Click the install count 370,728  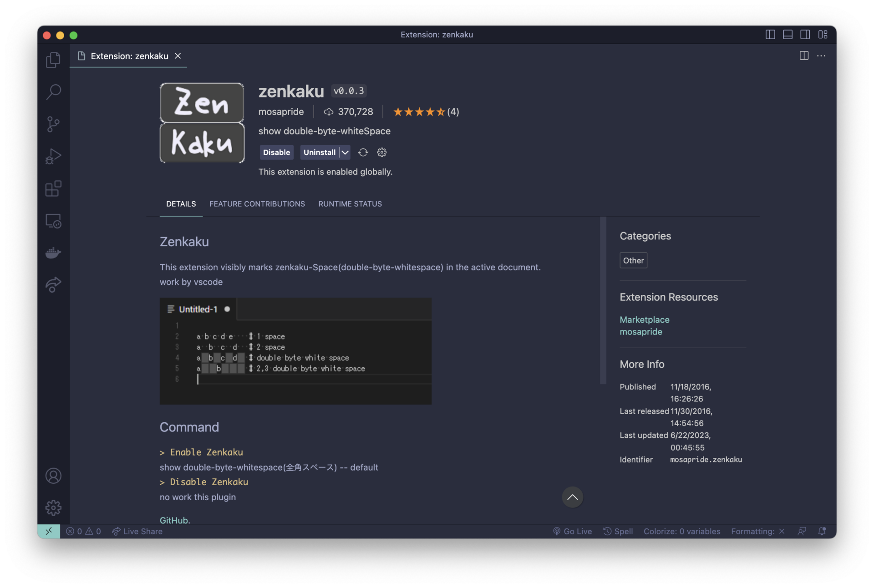tap(348, 112)
